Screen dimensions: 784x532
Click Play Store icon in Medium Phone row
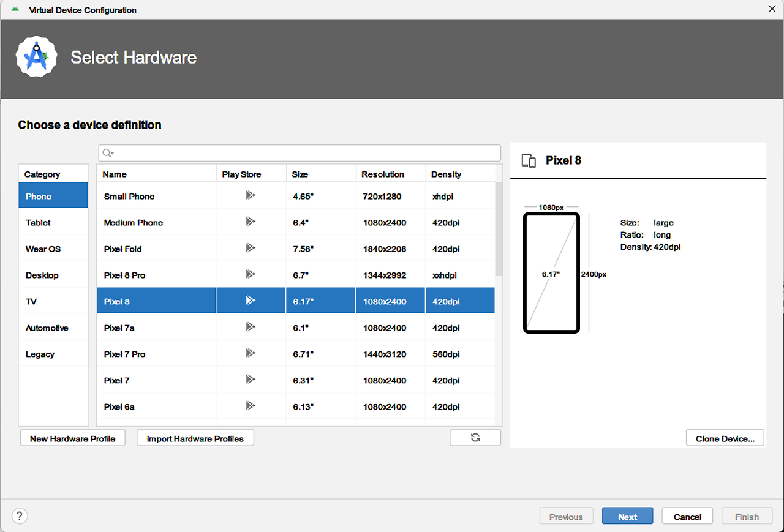pyautogui.click(x=251, y=222)
